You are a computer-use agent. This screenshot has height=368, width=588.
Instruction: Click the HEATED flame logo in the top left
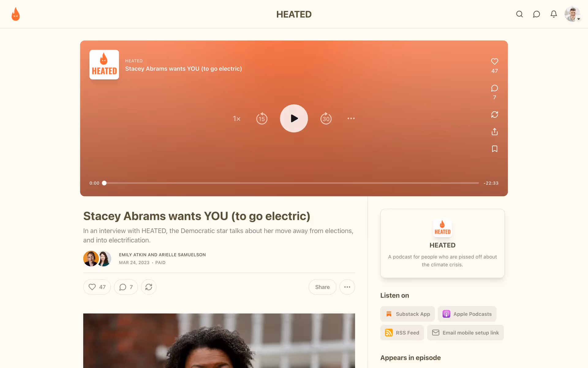[16, 14]
